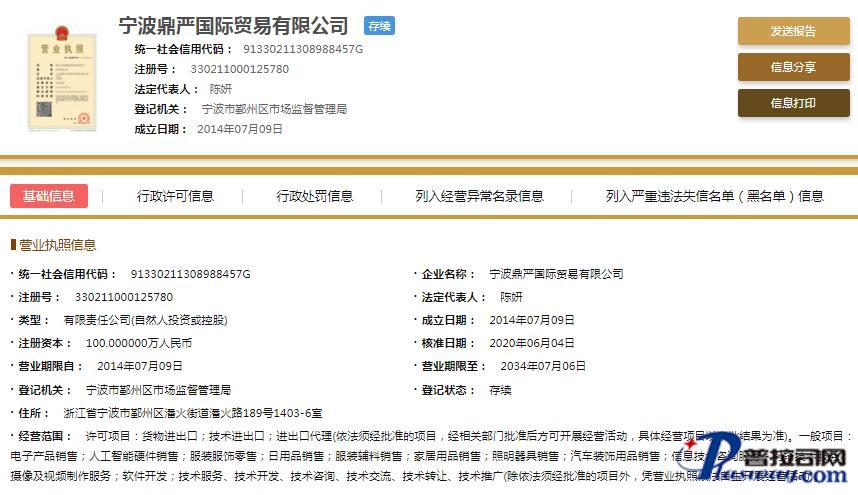Go to 列入经营异常名录信息 tab
The image size is (858, 495).
pos(479,196)
